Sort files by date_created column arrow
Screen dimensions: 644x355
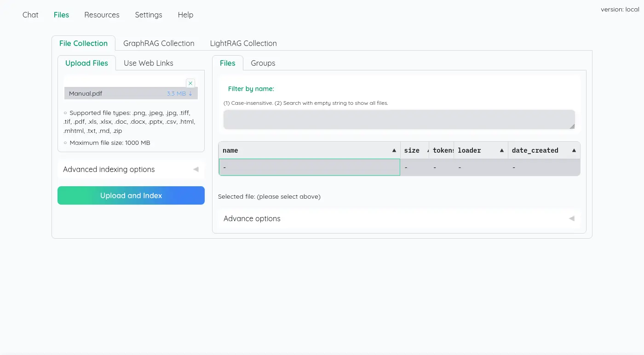pos(574,151)
